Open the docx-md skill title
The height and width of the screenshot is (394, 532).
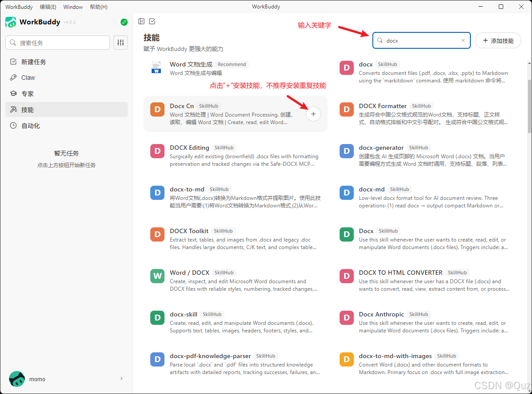[x=372, y=189]
